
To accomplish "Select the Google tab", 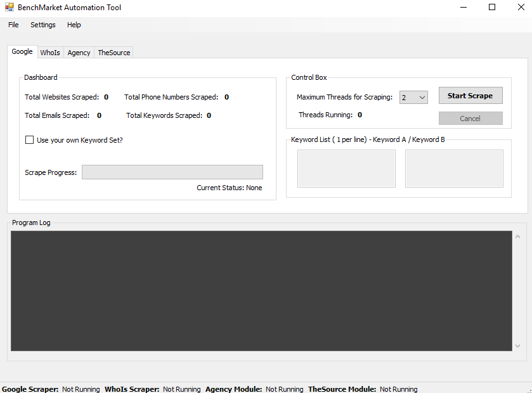I will click(x=22, y=51).
